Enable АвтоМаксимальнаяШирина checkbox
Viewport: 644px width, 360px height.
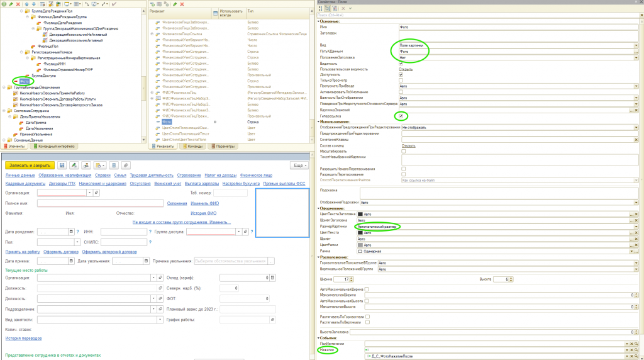point(367,290)
